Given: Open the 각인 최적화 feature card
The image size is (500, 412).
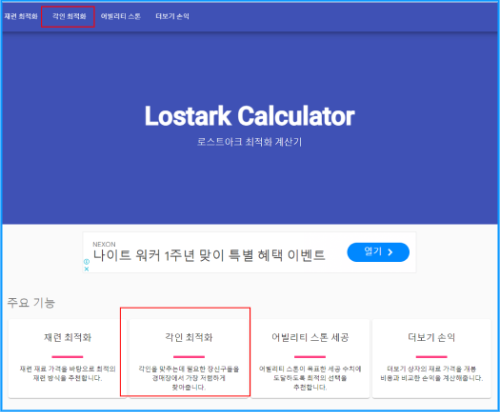Looking at the screenshot, I should coord(189,358).
